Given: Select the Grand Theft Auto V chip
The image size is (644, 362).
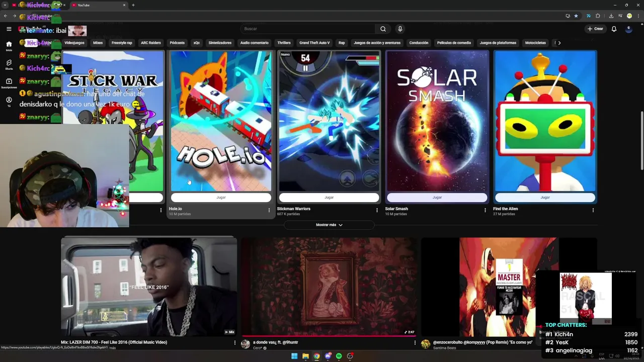Looking at the screenshot, I should 314,43.
